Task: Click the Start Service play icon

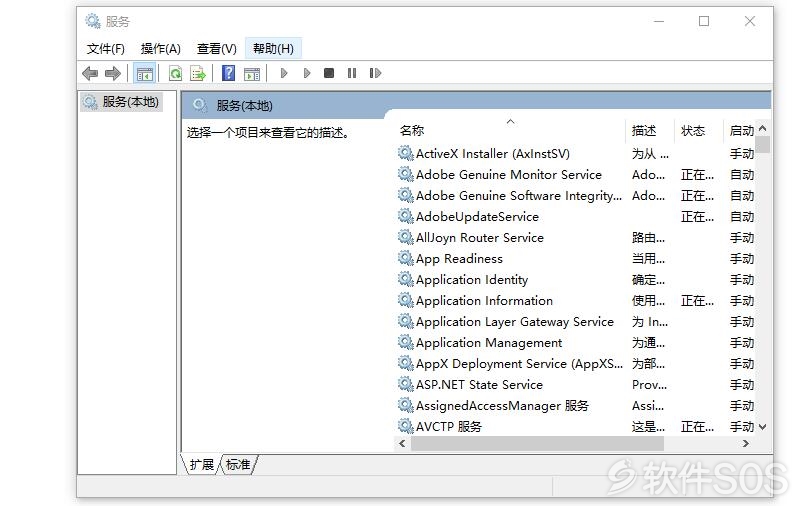Action: (284, 73)
